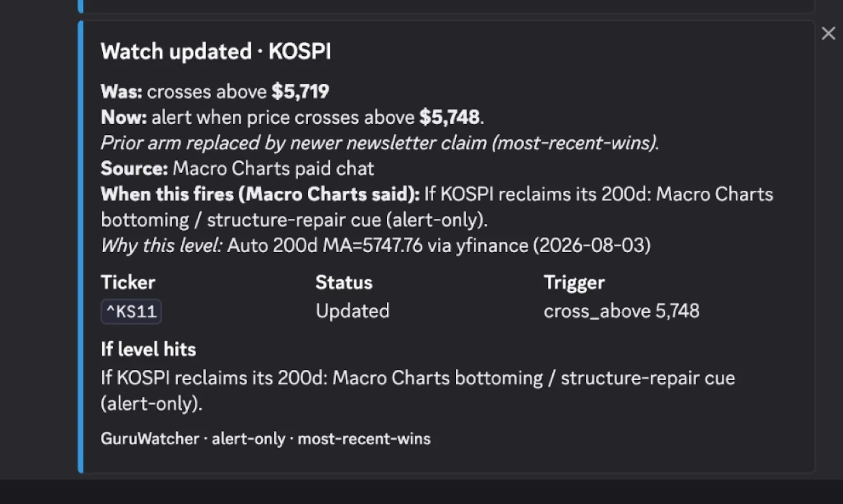
Task: Select the Source: Macro Charts paid chat line
Action: (237, 169)
